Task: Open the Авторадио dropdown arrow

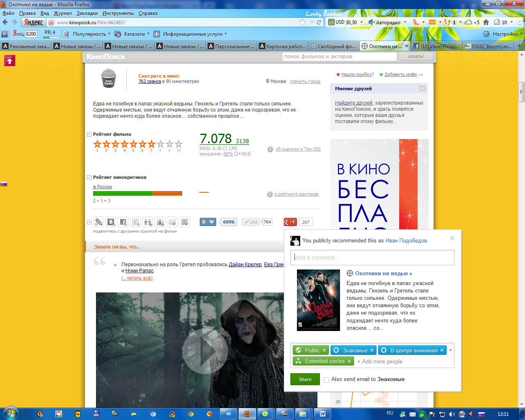Action: coord(405,22)
